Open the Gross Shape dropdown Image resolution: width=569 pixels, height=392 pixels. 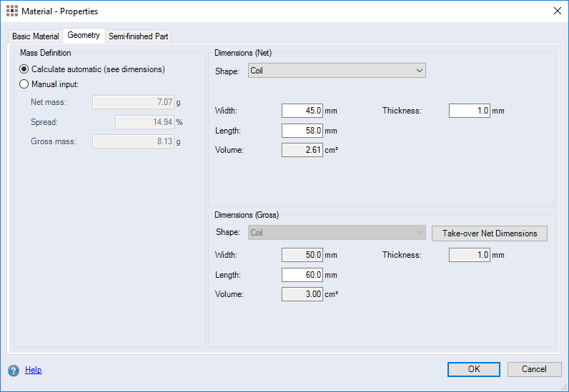click(x=337, y=233)
